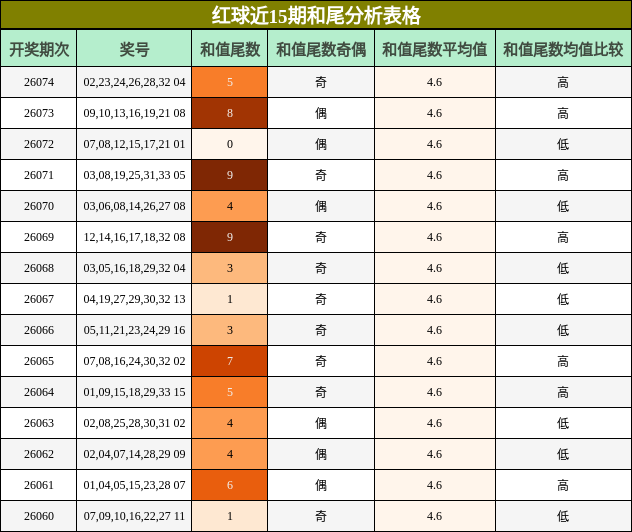632x532 pixels.
Task: Select numbers 03,06,08,14,26,27 08
Action: pos(134,206)
